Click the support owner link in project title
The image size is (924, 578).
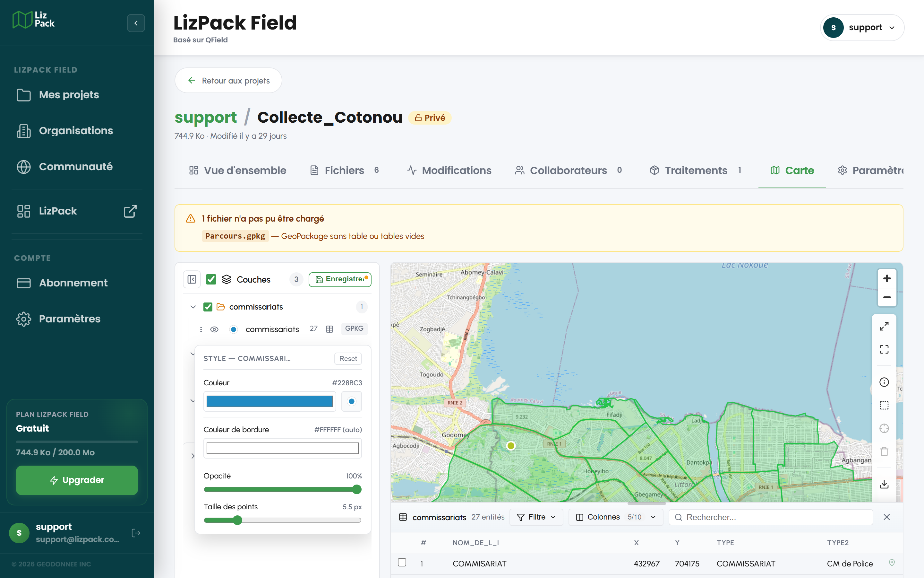(205, 117)
